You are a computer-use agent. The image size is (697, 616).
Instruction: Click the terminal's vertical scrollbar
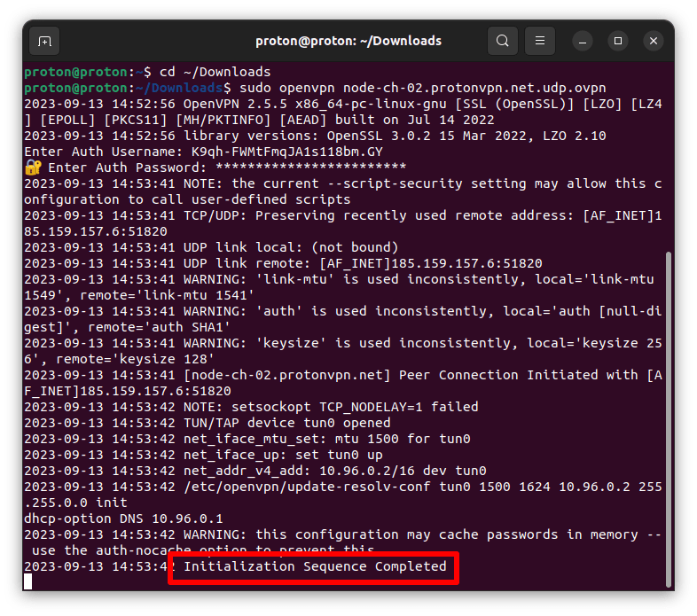[669, 419]
